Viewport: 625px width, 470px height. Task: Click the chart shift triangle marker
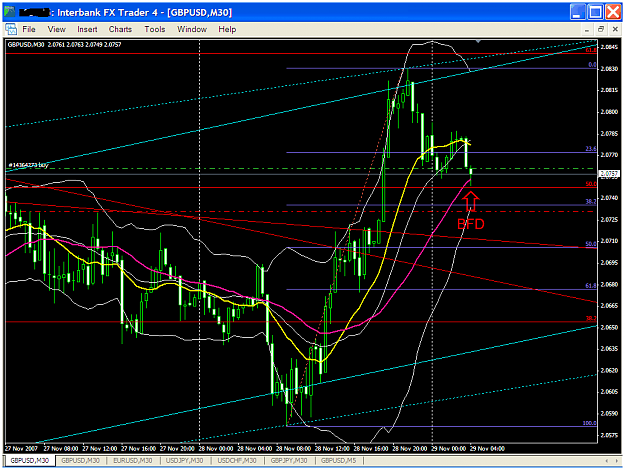click(478, 41)
